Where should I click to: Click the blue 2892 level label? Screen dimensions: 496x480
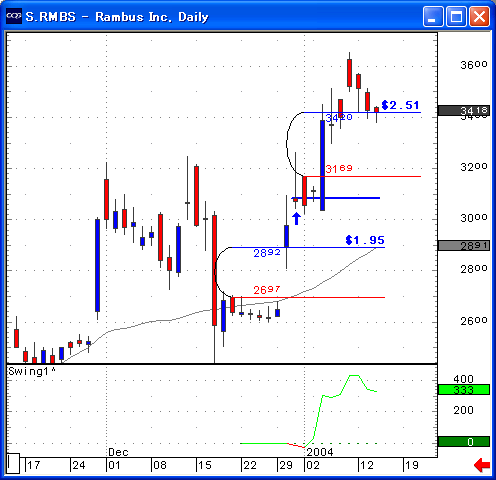(x=267, y=253)
